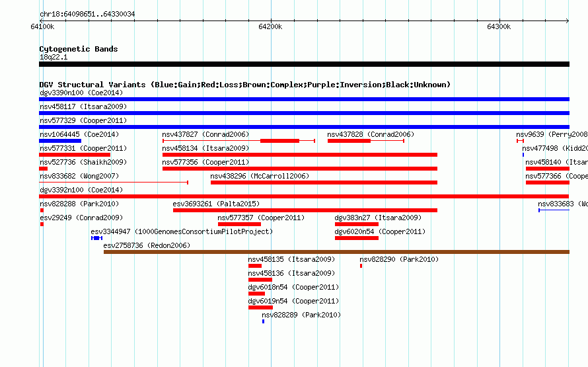Image resolution: width=588 pixels, height=367 pixels.
Task: Click the nsv437828 (Conrad2006) label
Action: click(x=371, y=134)
